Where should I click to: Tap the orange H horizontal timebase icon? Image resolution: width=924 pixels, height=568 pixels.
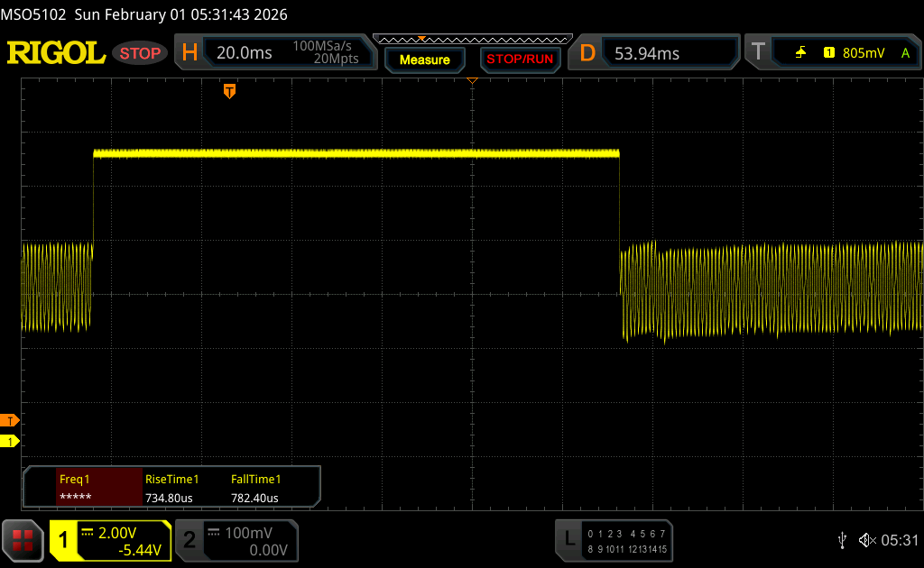[x=189, y=53]
